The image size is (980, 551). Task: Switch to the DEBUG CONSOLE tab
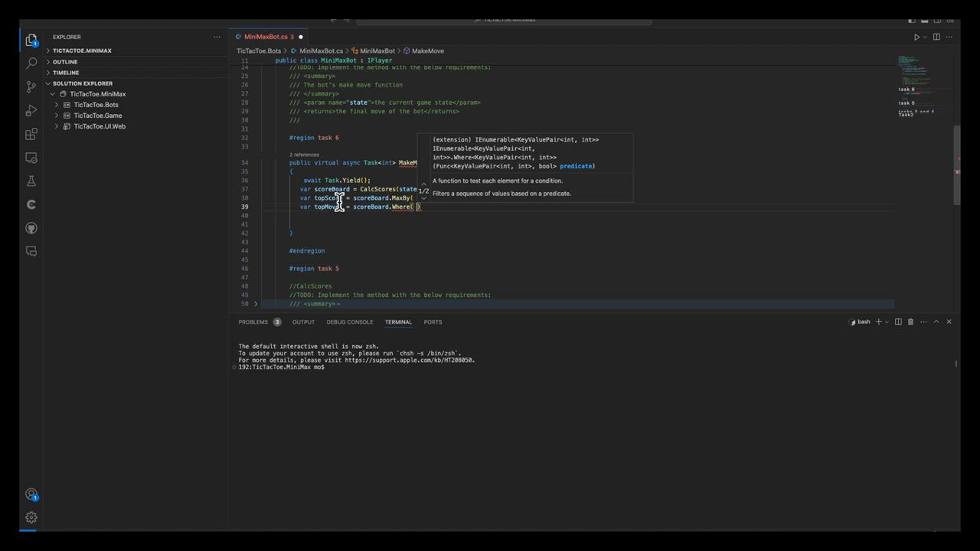349,322
